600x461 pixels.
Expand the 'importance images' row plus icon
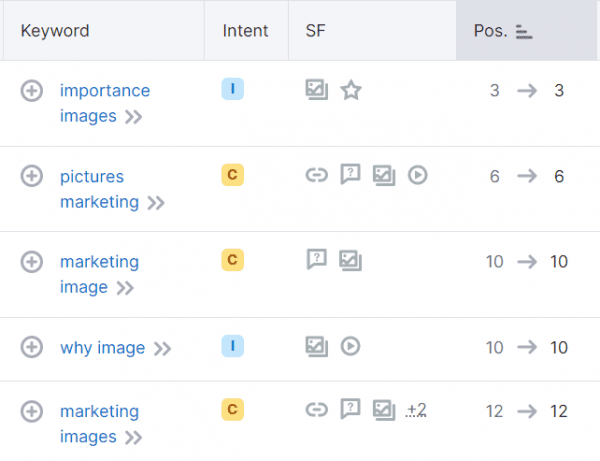pyautogui.click(x=31, y=91)
